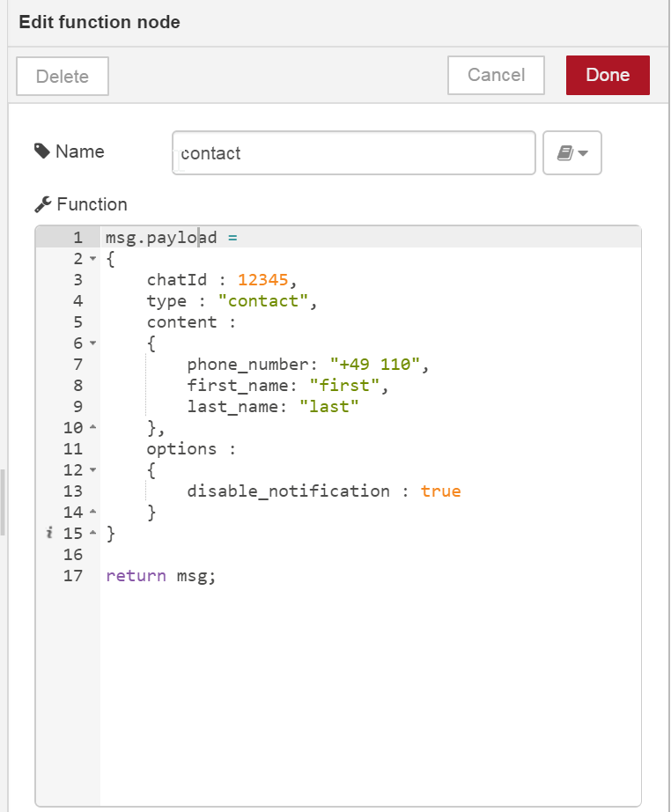The width and height of the screenshot is (671, 812).
Task: Click the wrench icon beside Function
Action: [42, 204]
